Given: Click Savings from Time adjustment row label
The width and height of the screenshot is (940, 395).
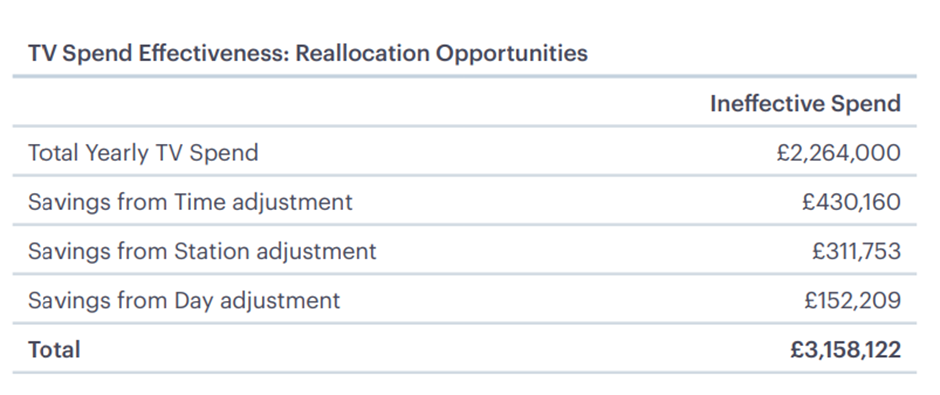Looking at the screenshot, I should pos(190,202).
